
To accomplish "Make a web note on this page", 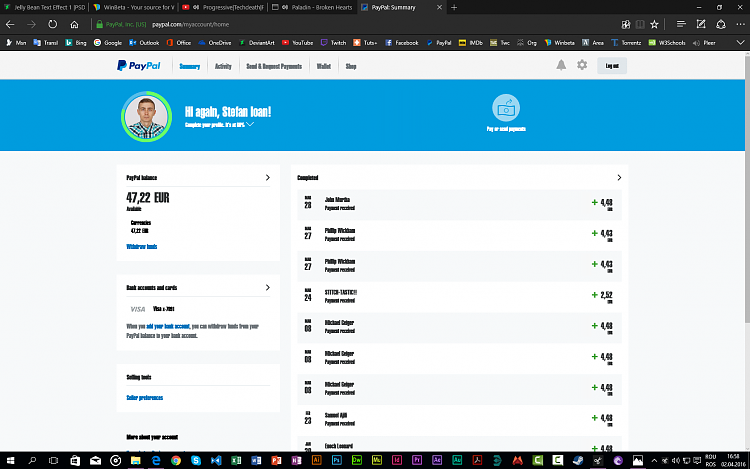I will 701,24.
